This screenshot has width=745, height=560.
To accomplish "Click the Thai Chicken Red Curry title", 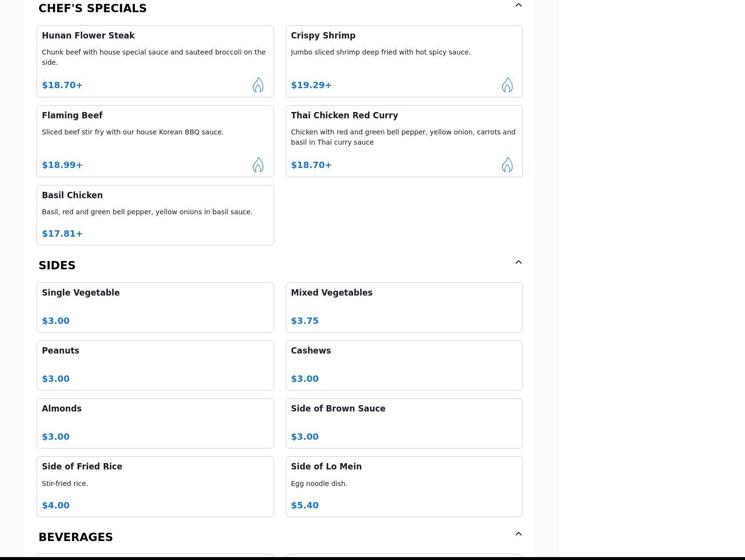I will pyautogui.click(x=344, y=115).
